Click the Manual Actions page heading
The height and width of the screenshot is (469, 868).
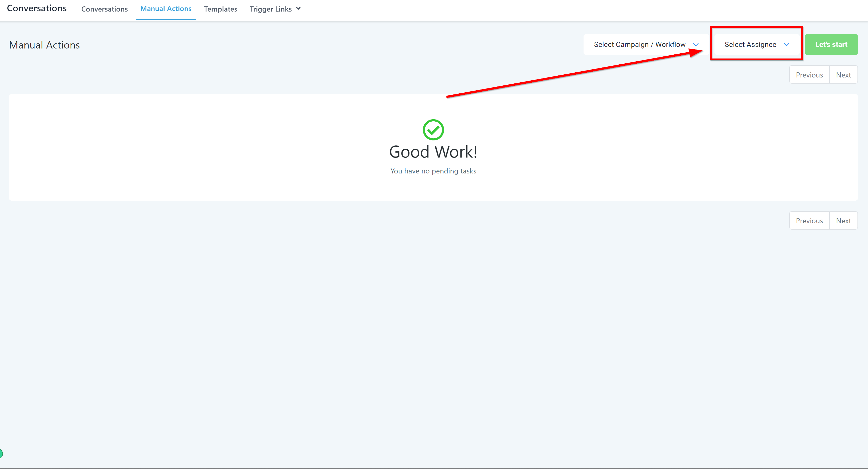point(44,45)
